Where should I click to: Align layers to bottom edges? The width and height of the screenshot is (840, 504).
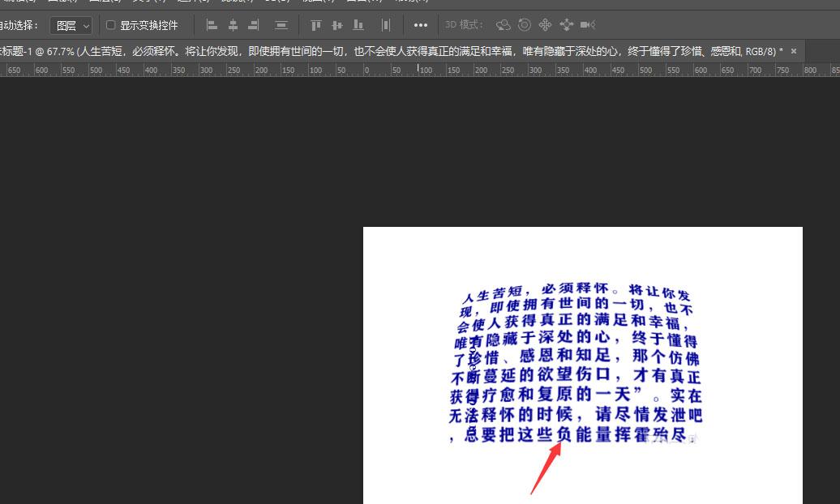pos(358,24)
